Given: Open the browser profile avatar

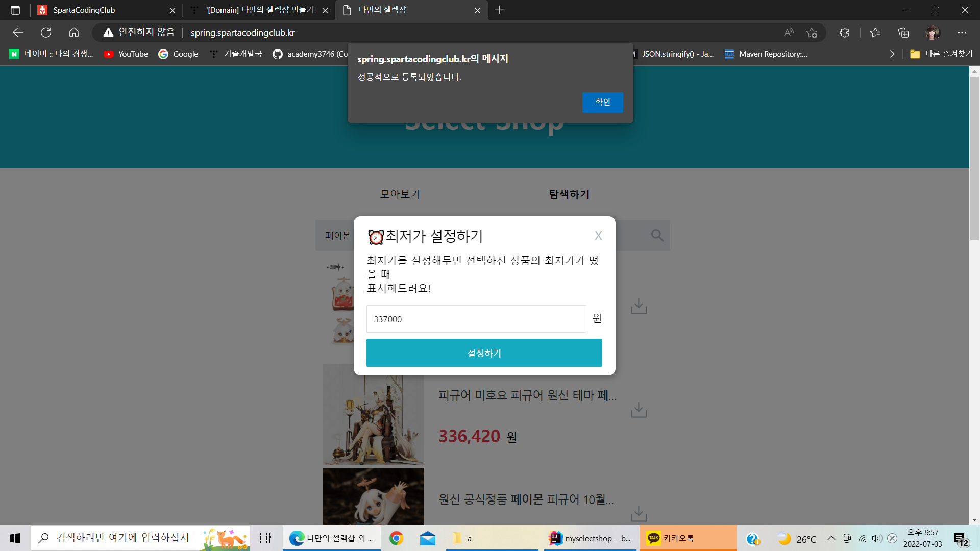Looking at the screenshot, I should (x=933, y=33).
